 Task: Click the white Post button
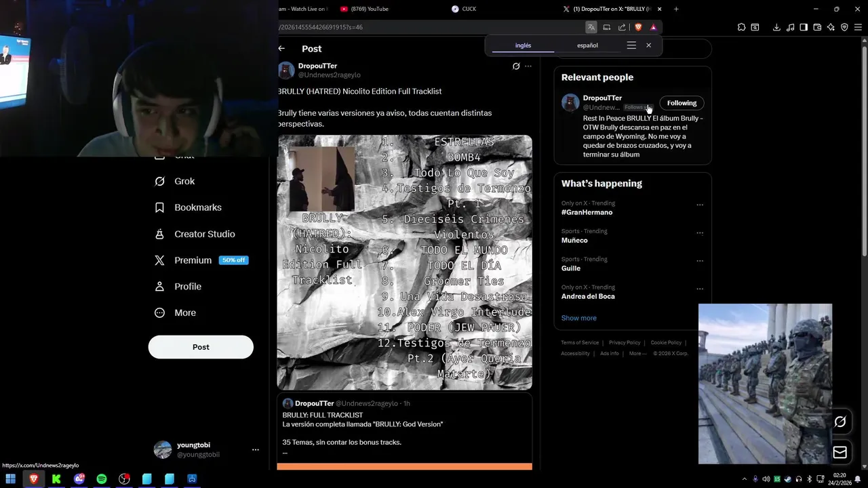tap(201, 347)
